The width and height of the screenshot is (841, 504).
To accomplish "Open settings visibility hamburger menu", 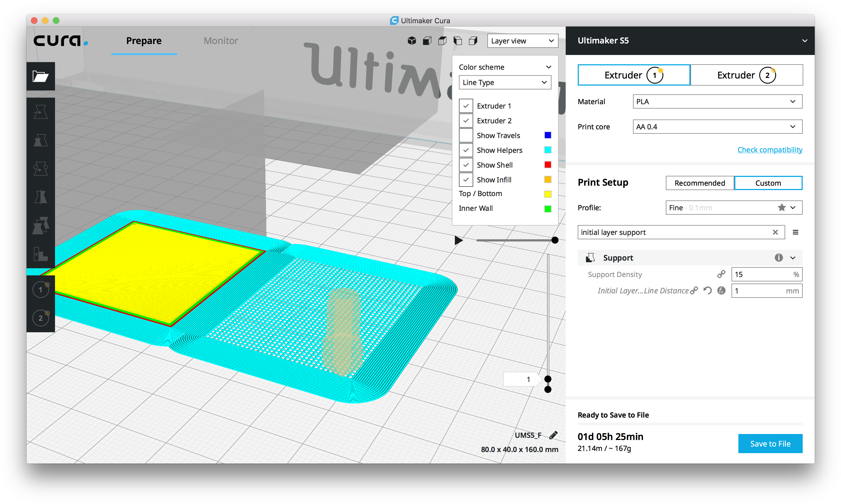I will [x=795, y=232].
